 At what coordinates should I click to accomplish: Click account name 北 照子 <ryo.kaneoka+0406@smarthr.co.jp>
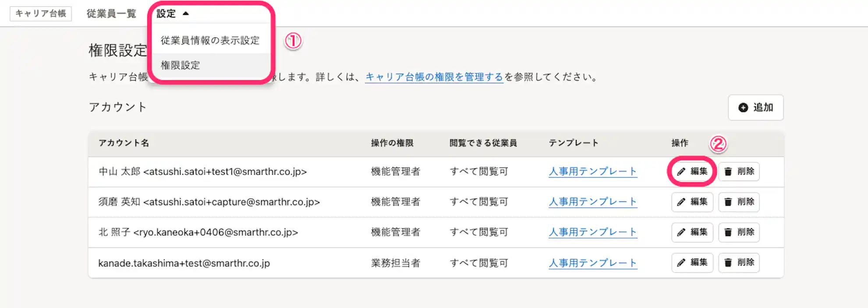click(198, 232)
